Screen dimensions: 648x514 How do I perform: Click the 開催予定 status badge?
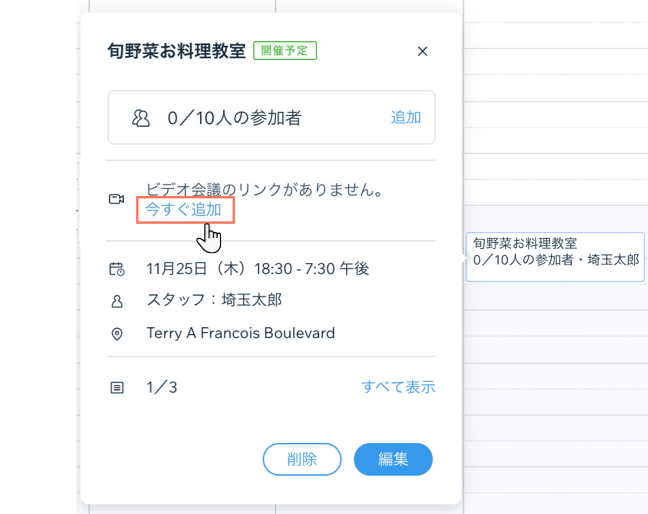(x=285, y=51)
